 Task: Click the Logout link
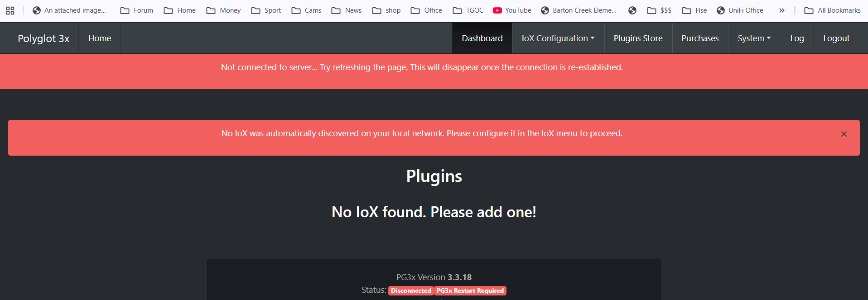836,38
